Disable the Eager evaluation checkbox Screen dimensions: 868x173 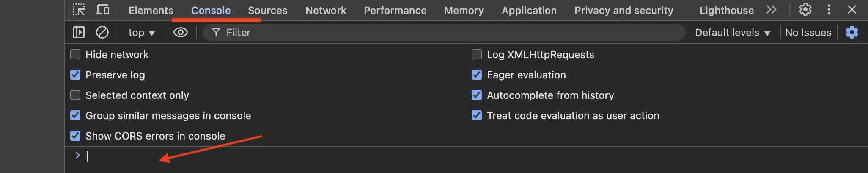[477, 75]
